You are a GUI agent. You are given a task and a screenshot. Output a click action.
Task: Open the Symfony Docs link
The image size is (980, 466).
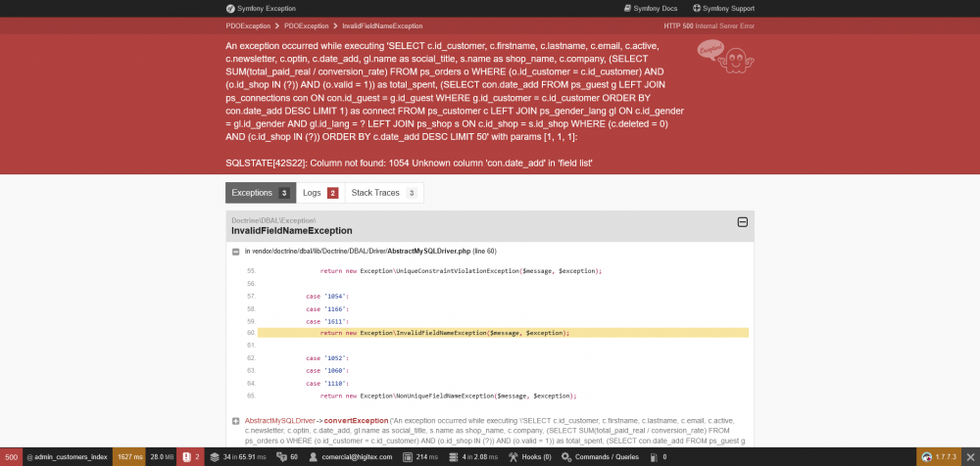pos(651,9)
